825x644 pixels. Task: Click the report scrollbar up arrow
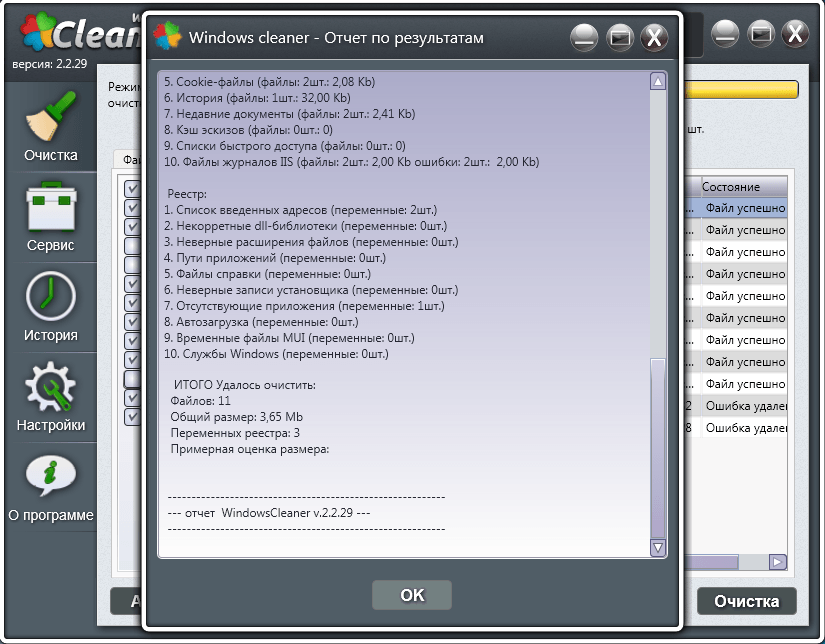coord(658,82)
